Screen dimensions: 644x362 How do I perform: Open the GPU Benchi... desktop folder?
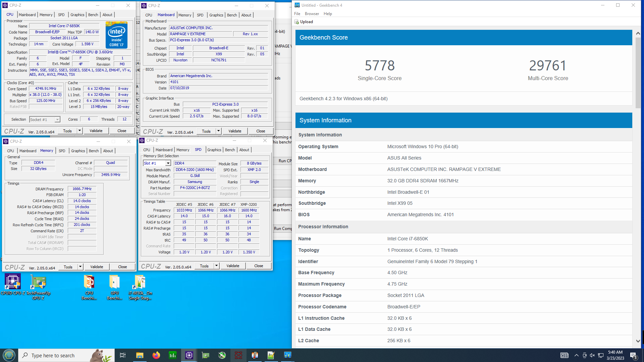click(115, 287)
